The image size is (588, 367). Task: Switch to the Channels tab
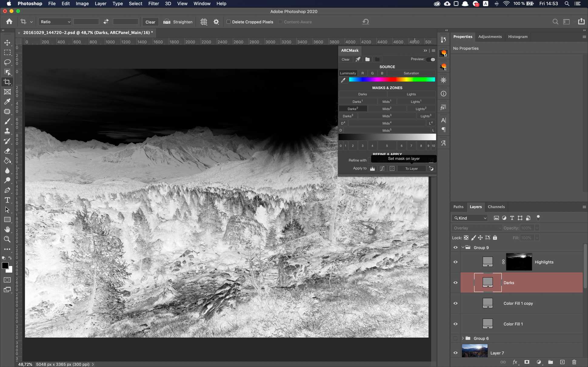(x=496, y=207)
